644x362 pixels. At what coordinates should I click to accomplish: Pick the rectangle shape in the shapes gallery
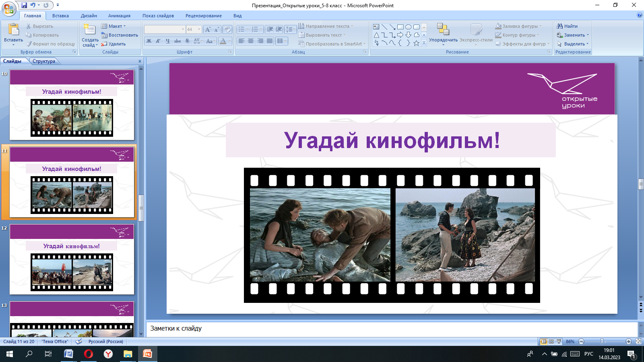click(400, 27)
